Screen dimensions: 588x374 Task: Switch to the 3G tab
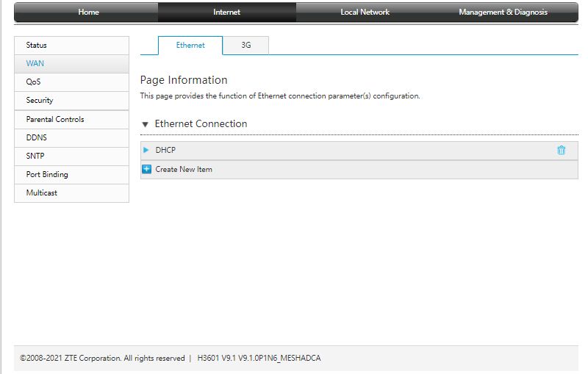pyautogui.click(x=245, y=45)
